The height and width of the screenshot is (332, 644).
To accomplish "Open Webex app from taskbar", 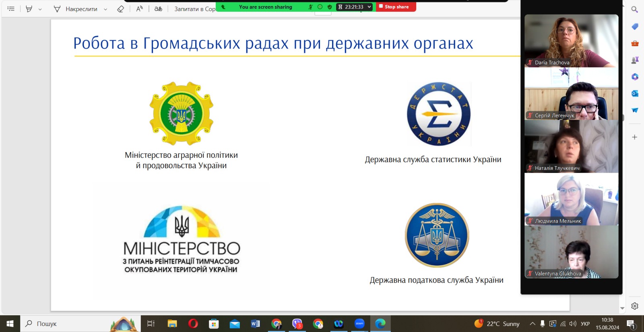I will coord(339,324).
